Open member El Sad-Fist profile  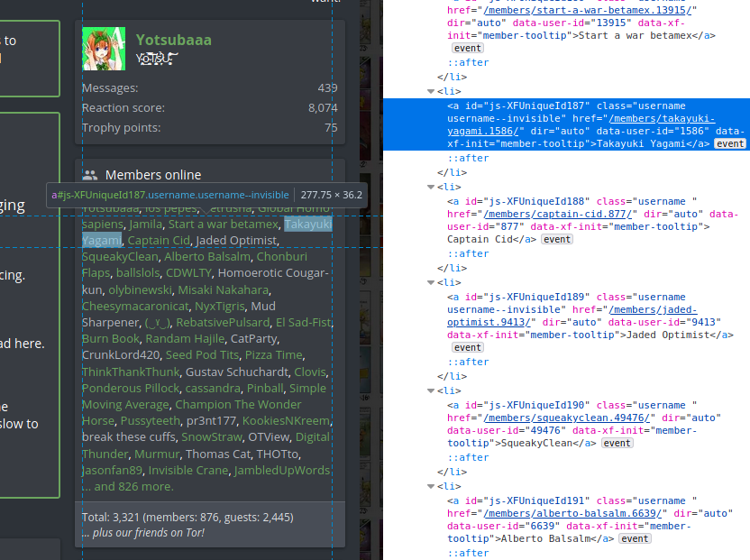click(x=303, y=323)
